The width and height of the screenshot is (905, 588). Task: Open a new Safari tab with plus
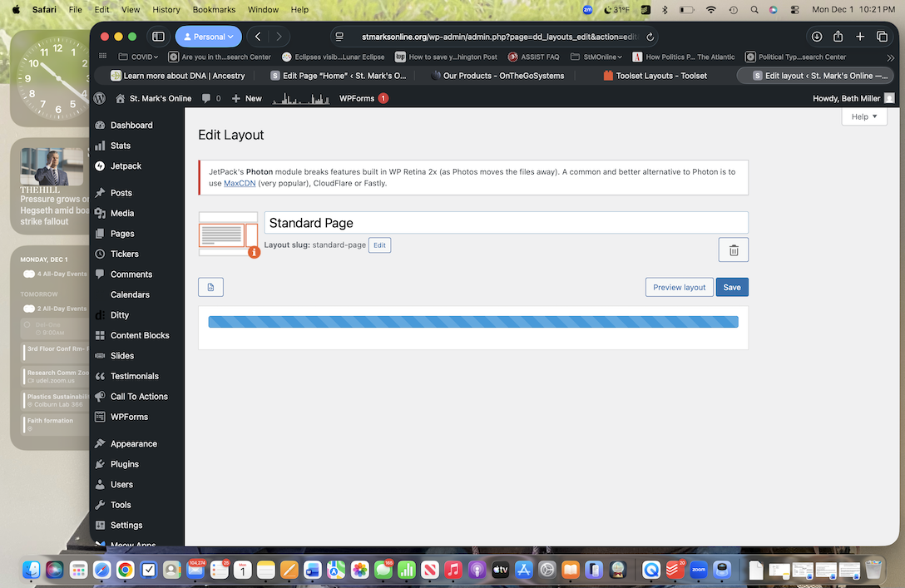click(x=860, y=37)
